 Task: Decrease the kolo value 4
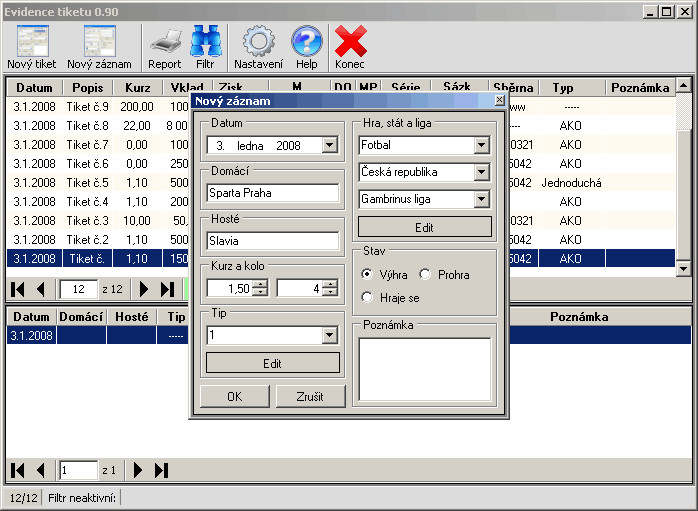(330, 292)
